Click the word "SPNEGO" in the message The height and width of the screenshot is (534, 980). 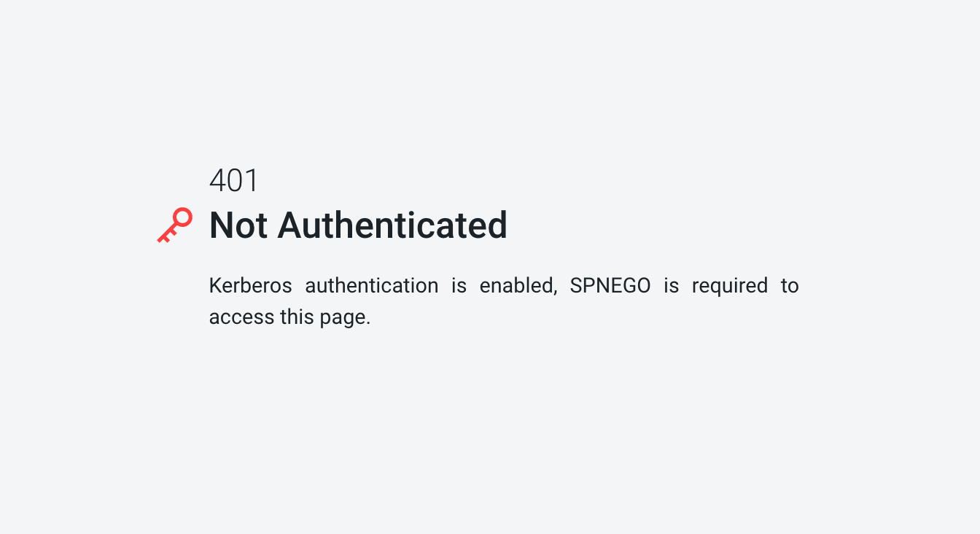pos(610,285)
